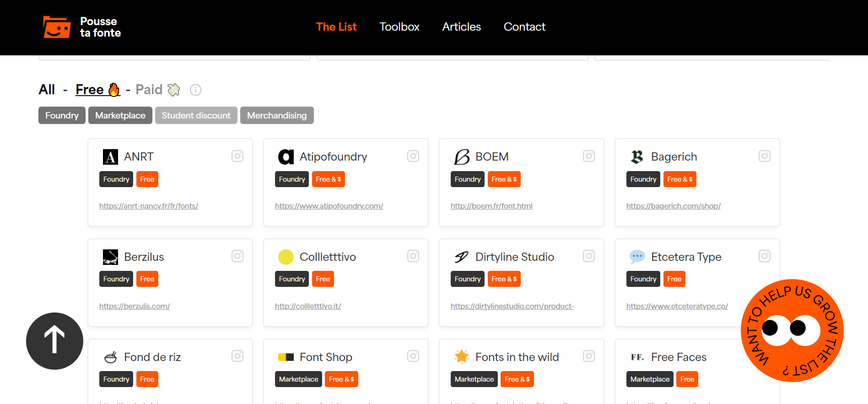
Task: Click the Free tag on Free Faces card
Action: click(687, 379)
